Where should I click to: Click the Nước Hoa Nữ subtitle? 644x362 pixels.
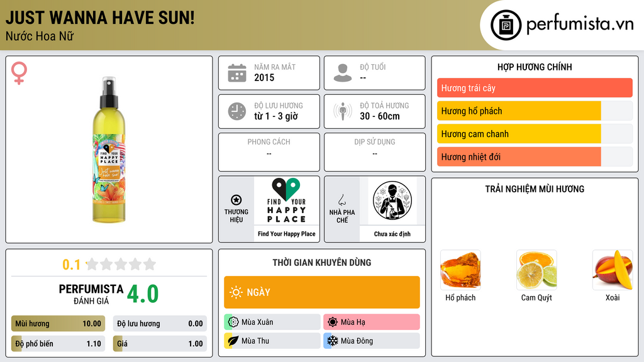[40, 36]
